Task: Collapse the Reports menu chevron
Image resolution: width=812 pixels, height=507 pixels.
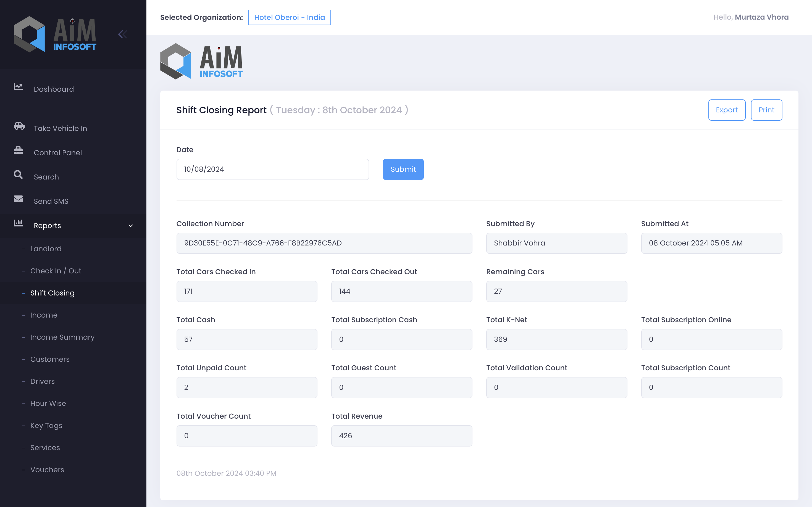Action: point(131,226)
